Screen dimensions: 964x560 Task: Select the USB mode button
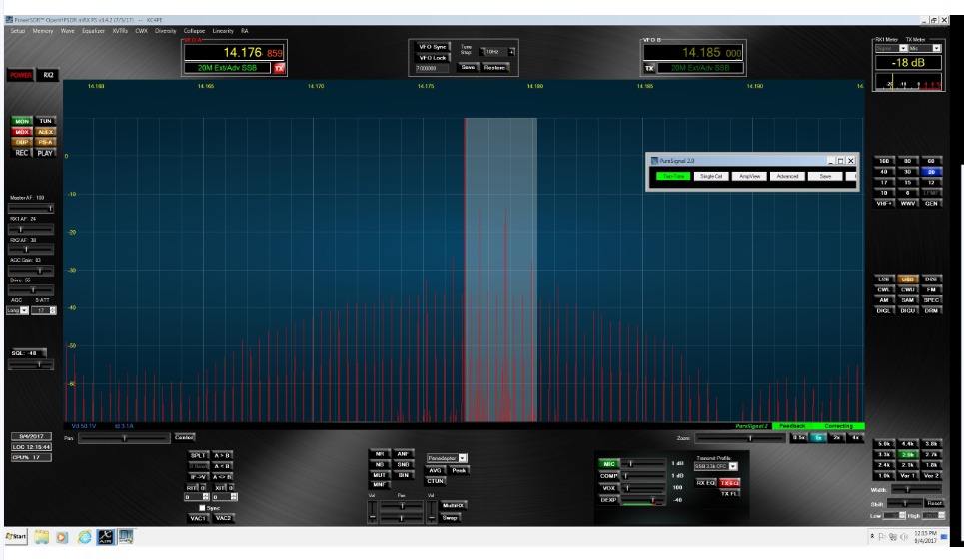[907, 280]
